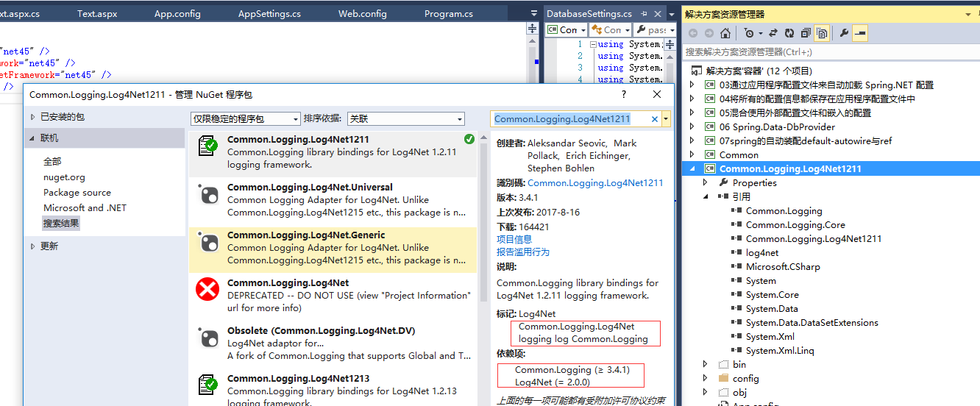Select 全部 source in NuGet sidebar

click(52, 161)
